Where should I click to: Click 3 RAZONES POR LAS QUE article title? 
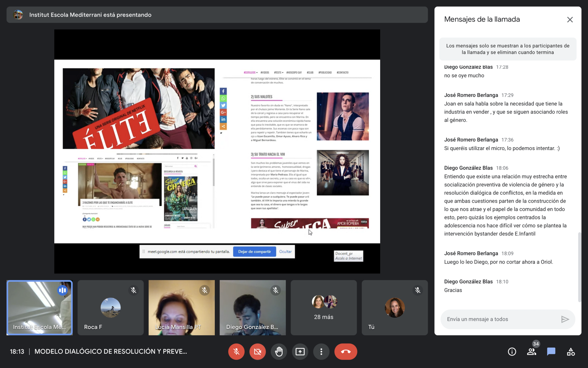108,202
